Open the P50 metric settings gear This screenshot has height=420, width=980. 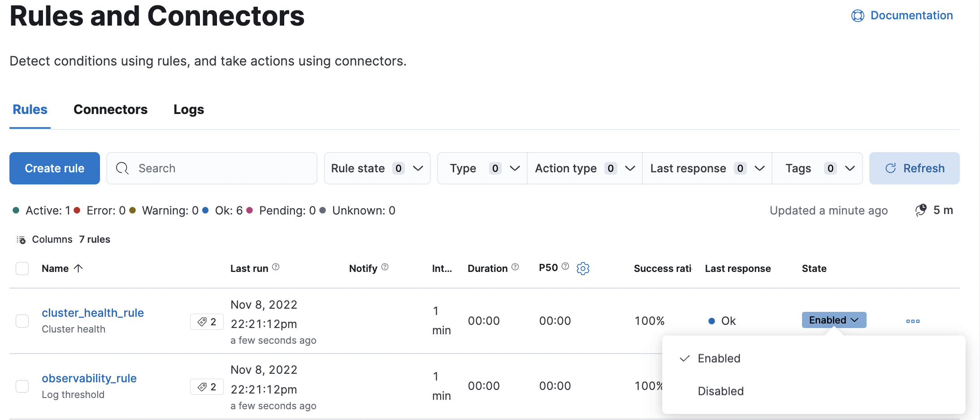tap(583, 268)
